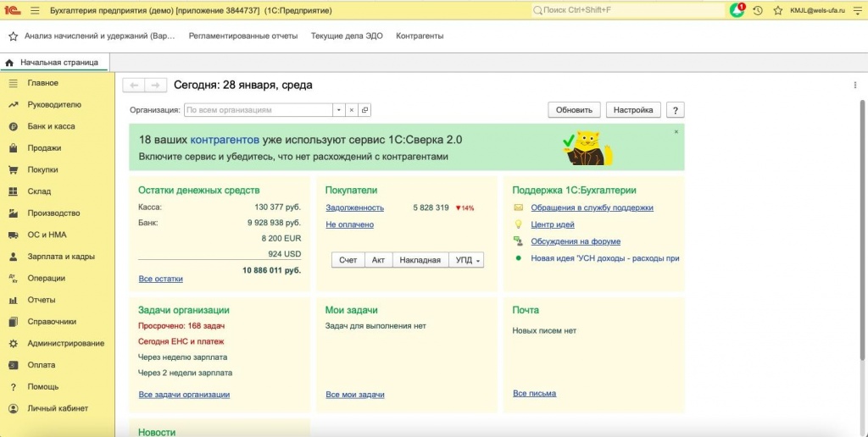Screen dimensions: 868x437
Task: Expand the УПД dropdown button
Action: click(466, 260)
